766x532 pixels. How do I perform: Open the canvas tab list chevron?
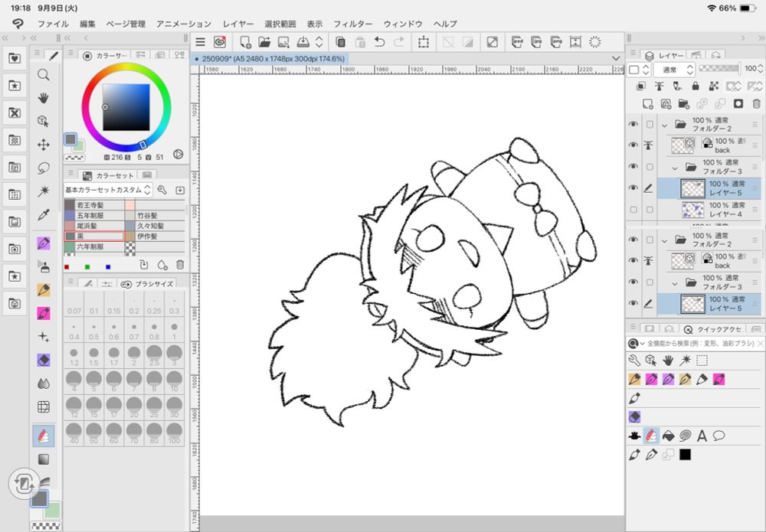[x=616, y=59]
